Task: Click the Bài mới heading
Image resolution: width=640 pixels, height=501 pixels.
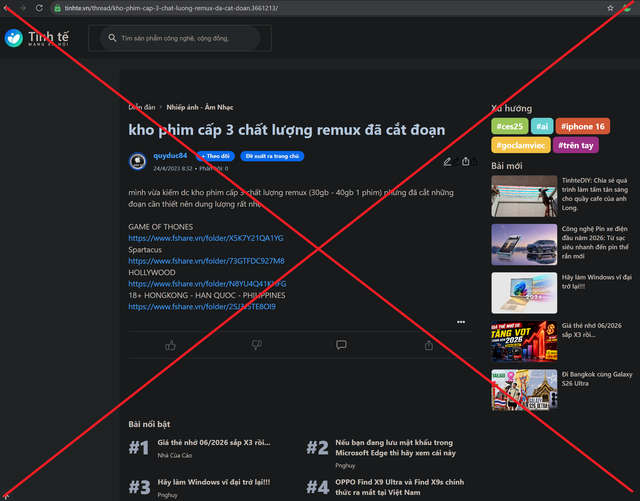Action: click(x=507, y=166)
